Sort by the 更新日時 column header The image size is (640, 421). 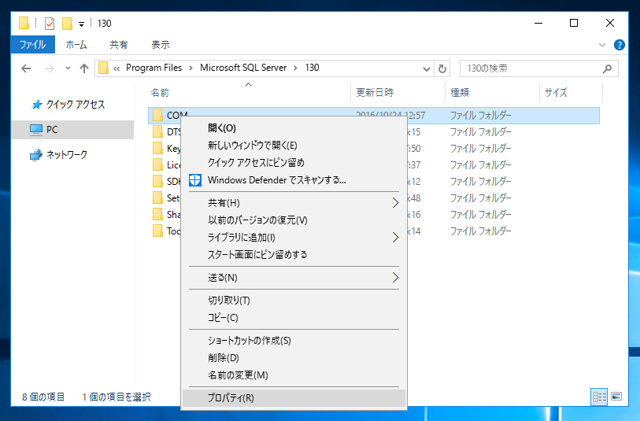pyautogui.click(x=375, y=93)
